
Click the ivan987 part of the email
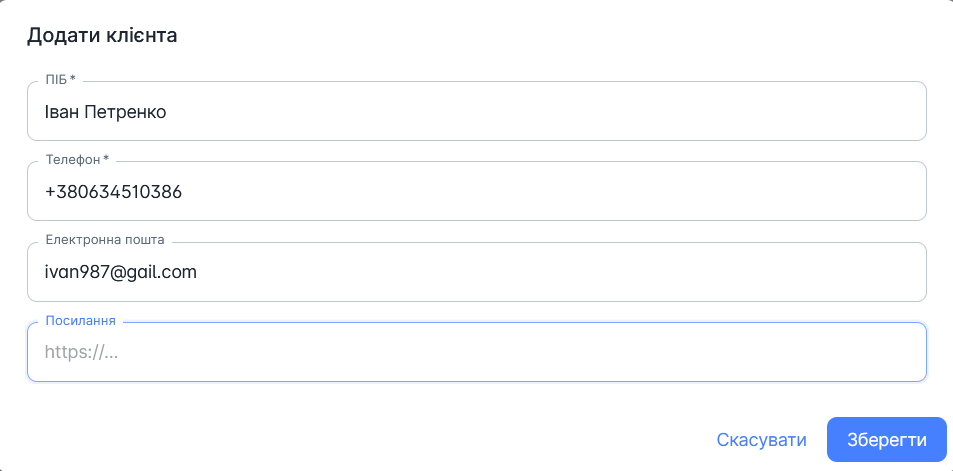click(77, 272)
